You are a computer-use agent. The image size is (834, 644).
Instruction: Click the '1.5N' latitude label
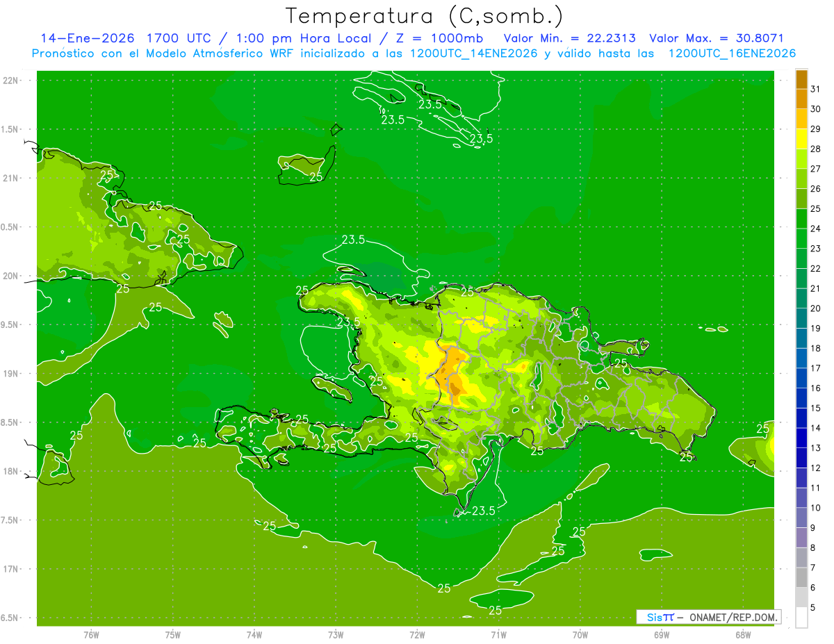10,129
